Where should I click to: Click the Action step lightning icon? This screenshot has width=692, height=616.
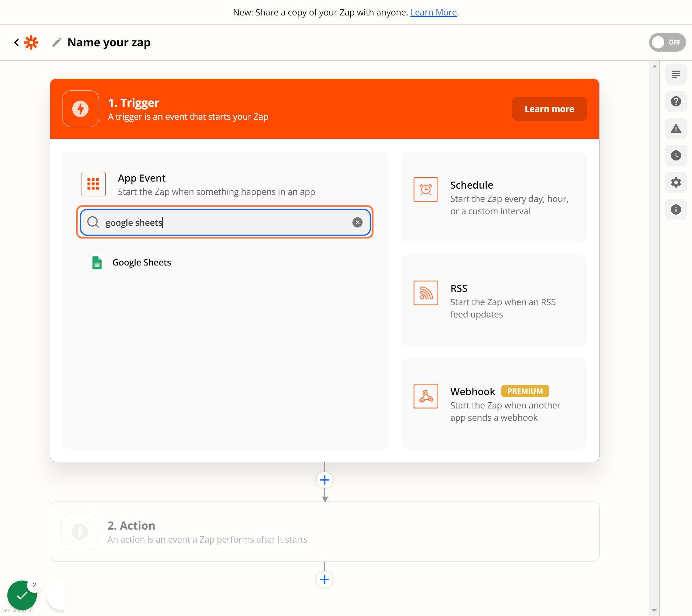(x=80, y=532)
